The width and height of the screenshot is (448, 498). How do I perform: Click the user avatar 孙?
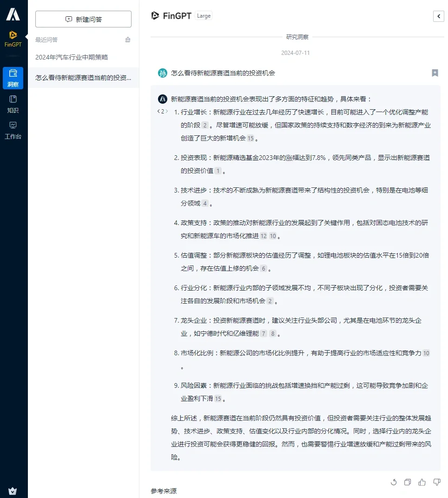point(163,73)
